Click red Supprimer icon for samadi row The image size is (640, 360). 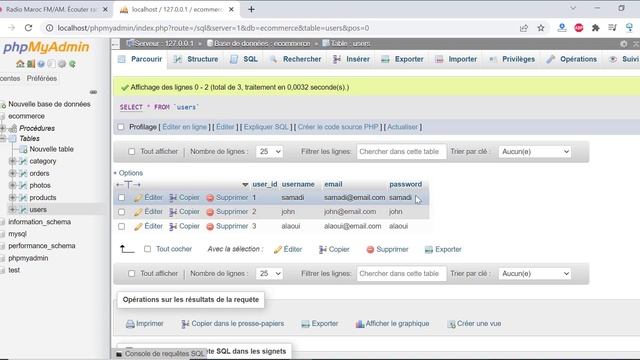pos(210,198)
